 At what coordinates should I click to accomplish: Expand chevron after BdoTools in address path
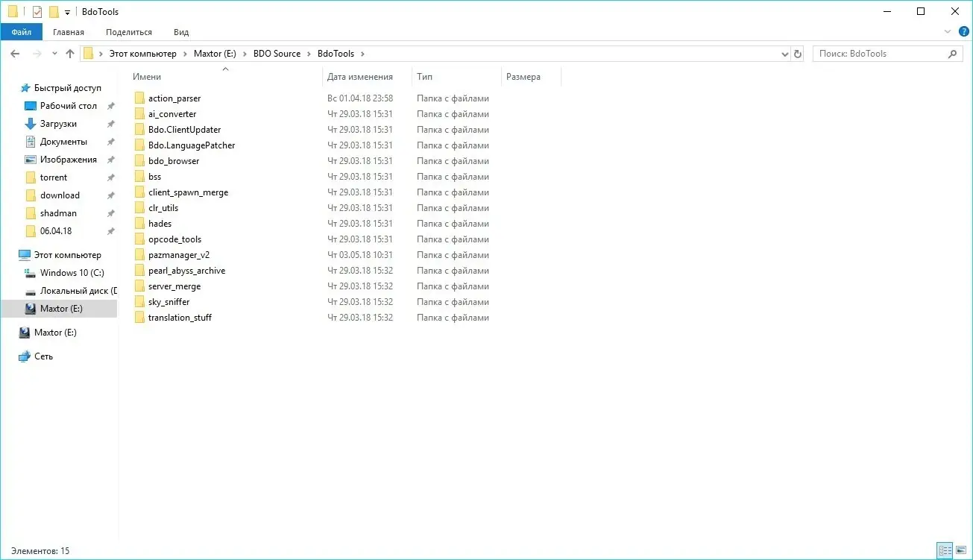[x=362, y=54]
